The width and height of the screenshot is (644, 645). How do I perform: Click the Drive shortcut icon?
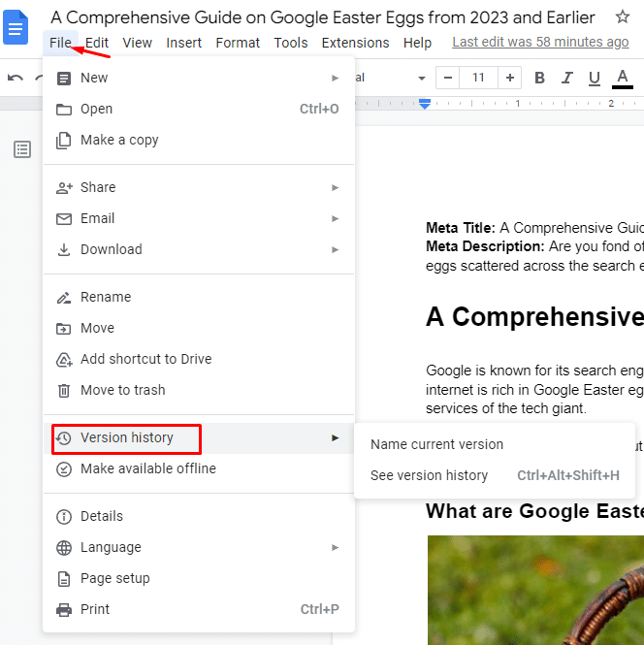click(64, 360)
